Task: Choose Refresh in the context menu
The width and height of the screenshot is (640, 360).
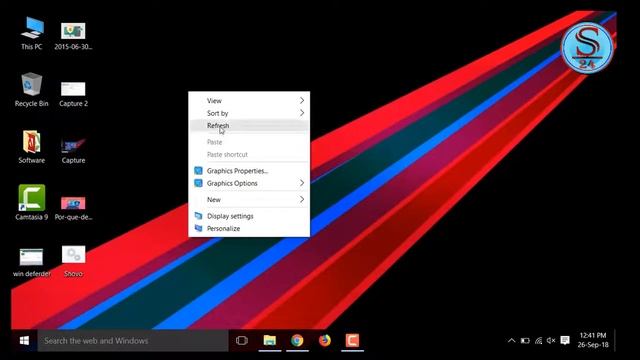Action: click(x=249, y=125)
